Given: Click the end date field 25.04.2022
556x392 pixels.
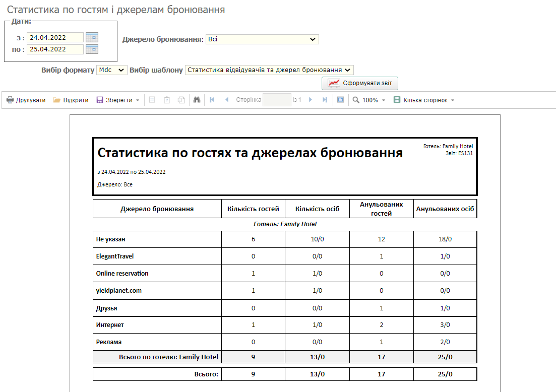Looking at the screenshot, I should point(55,49).
